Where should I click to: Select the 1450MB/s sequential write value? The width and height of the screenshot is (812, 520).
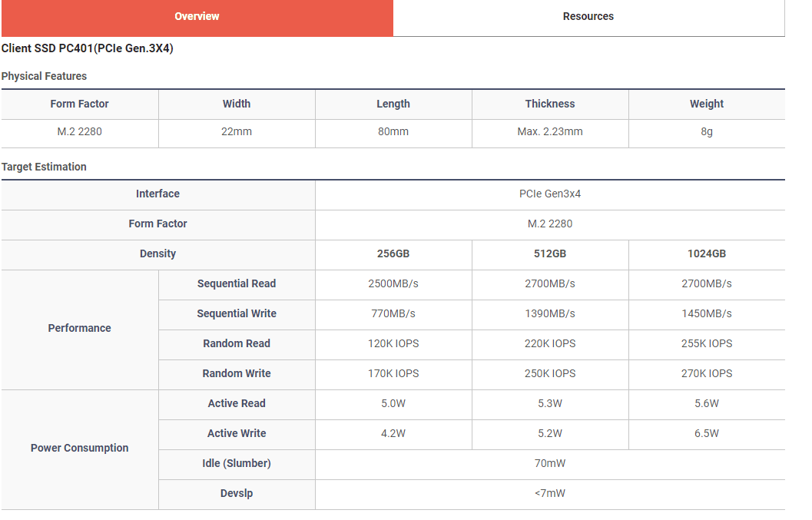[x=707, y=313]
